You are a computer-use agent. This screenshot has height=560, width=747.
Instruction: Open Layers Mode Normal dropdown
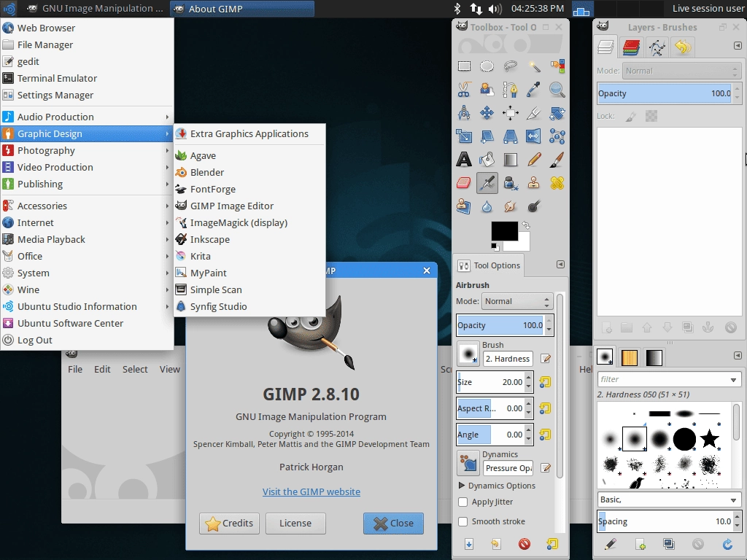pos(681,71)
